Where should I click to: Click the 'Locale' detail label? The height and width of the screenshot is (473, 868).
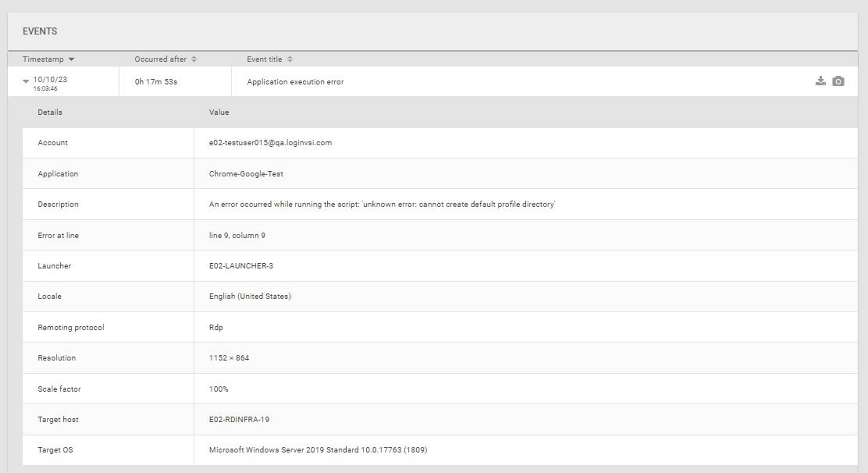(49, 296)
